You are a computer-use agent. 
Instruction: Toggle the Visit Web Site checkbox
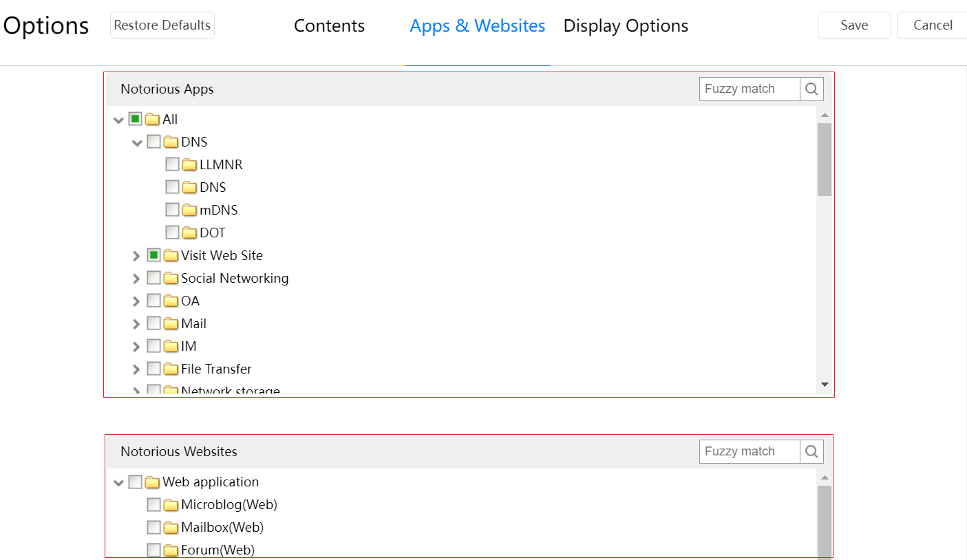[153, 255]
